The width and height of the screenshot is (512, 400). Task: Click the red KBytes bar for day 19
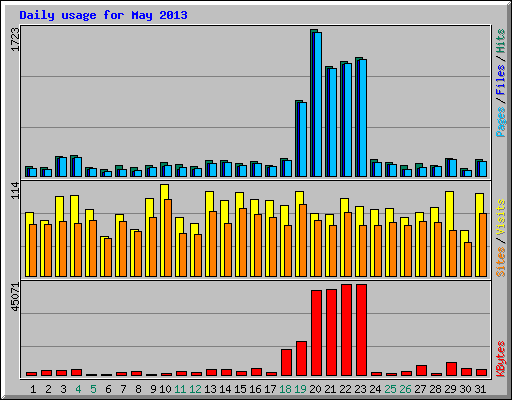click(301, 359)
